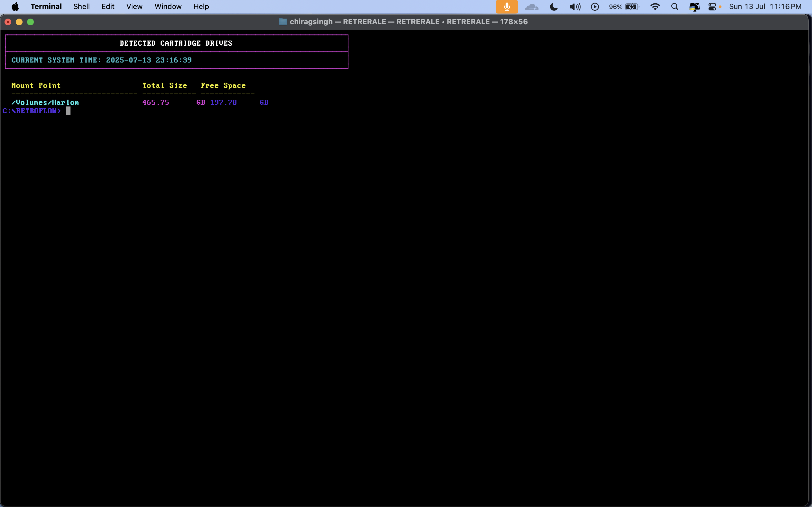Open the Help menu
The height and width of the screenshot is (507, 812).
click(201, 7)
